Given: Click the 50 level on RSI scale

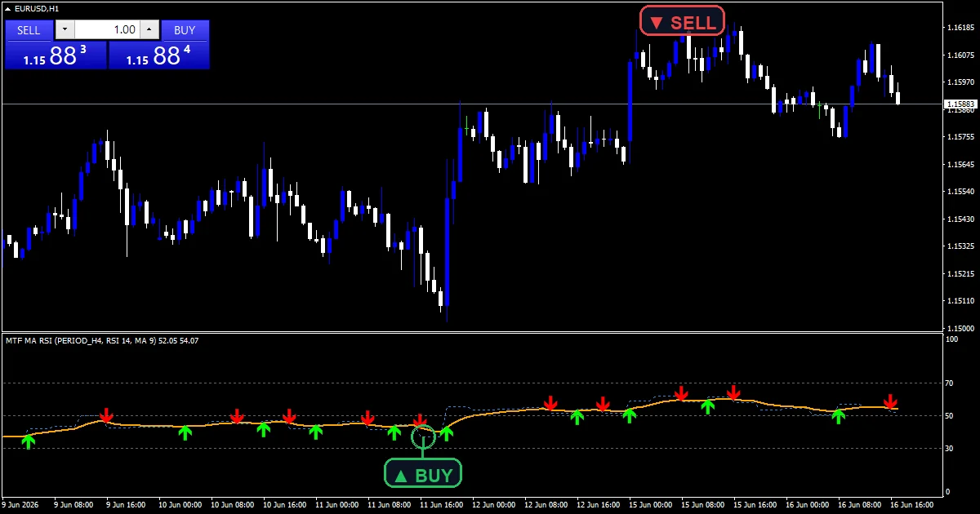Looking at the screenshot, I should [x=951, y=416].
